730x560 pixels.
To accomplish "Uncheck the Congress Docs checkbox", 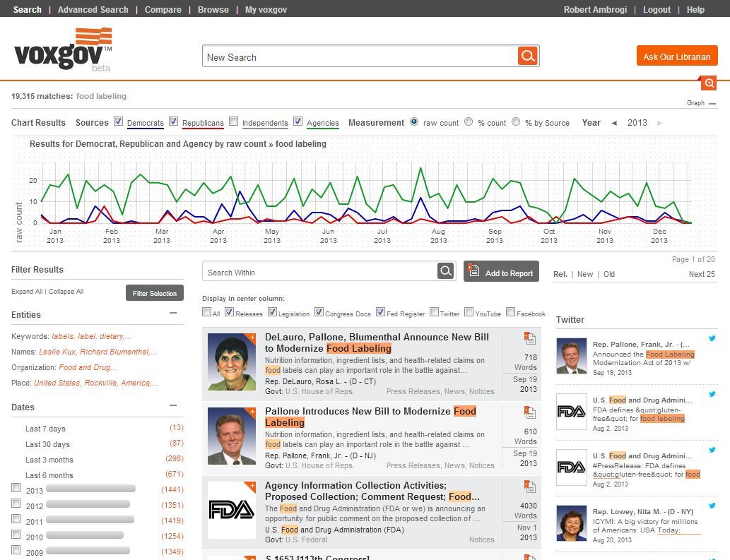I will (319, 312).
